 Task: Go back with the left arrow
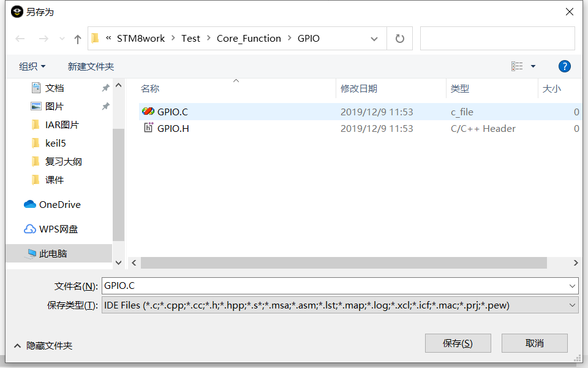(20, 38)
